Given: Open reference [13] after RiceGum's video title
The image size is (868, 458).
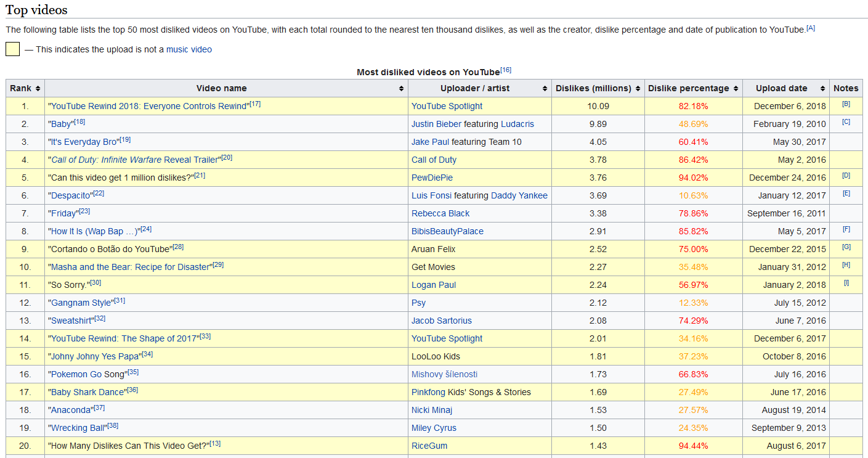Looking at the screenshot, I should 216,443.
